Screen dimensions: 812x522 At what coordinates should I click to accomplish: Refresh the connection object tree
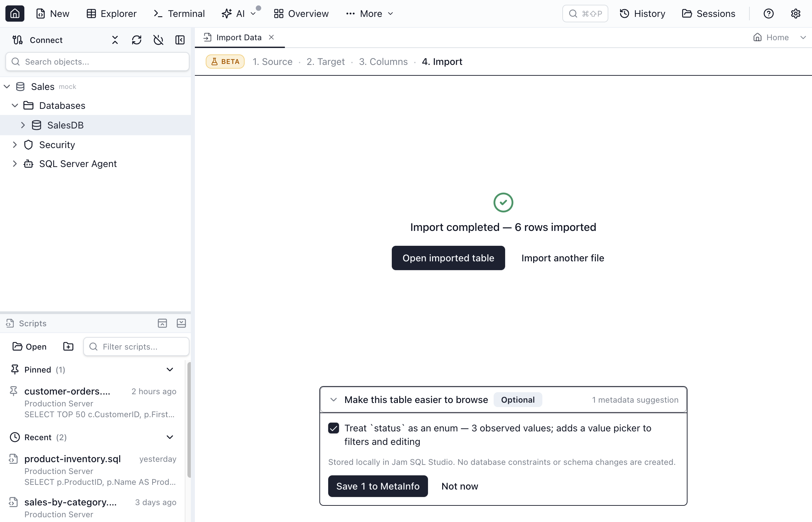pos(137,40)
